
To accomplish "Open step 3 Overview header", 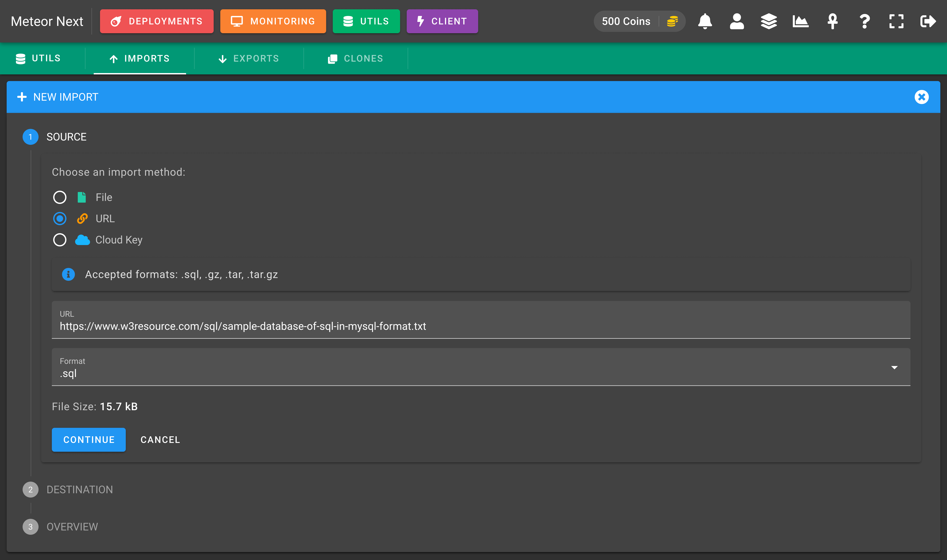I will pyautogui.click(x=60, y=527).
